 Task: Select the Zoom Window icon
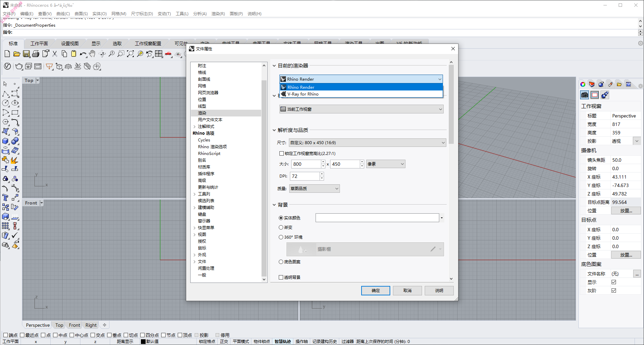click(121, 54)
